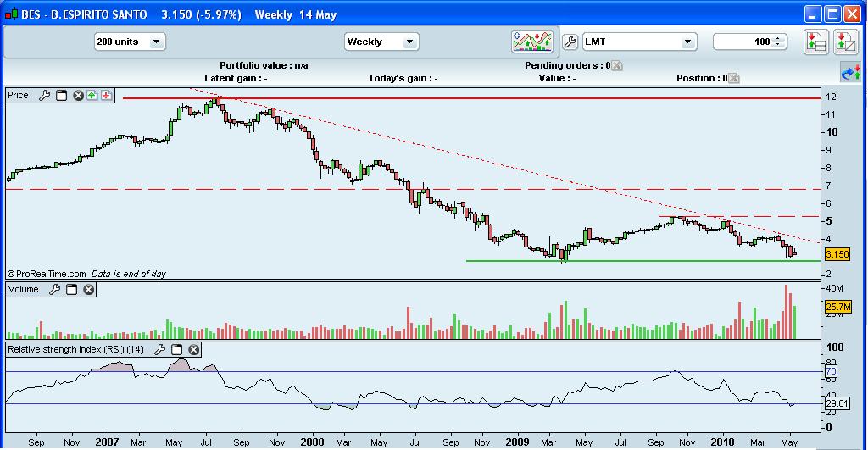Maximize the RSI panel
Image resolution: width=868 pixels, height=450 pixels.
(x=176, y=349)
